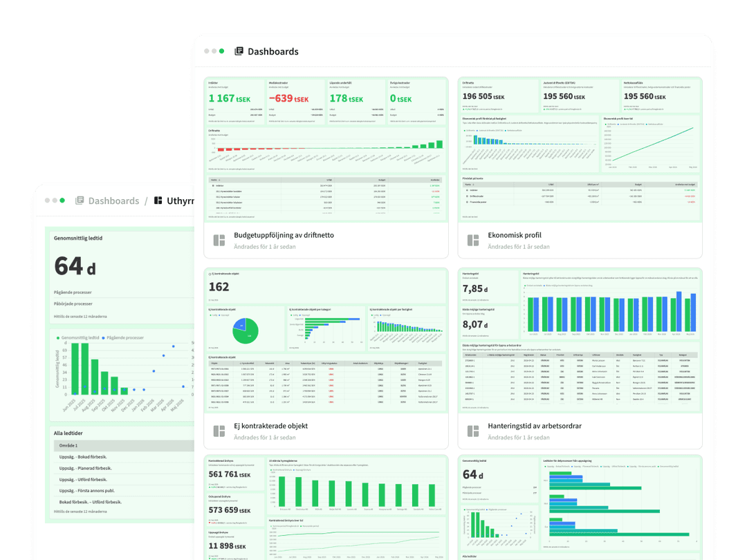Click the Pågående processer label under 64 d
Viewport: 747px width, 560px height.
73,292
